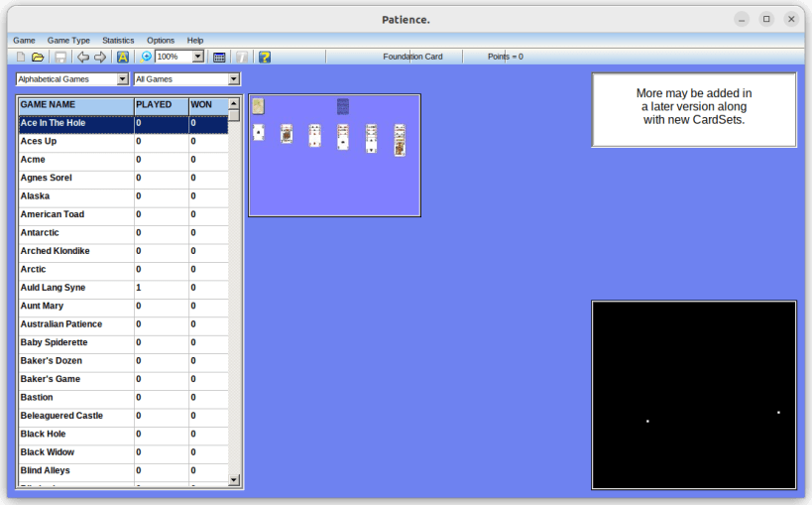The width and height of the screenshot is (812, 505).
Task: Click the greyed-out info icon
Action: coord(241,57)
